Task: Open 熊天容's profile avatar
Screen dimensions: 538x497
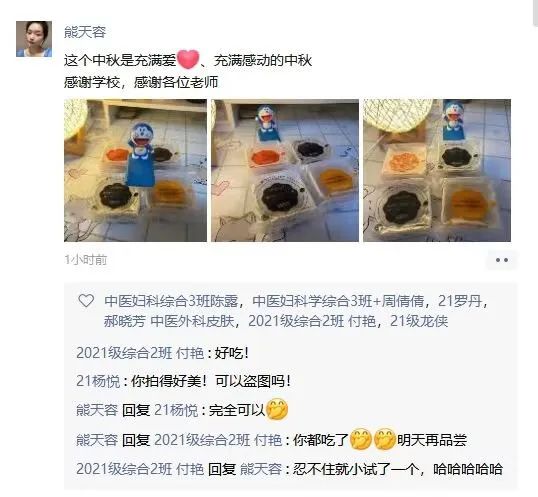Action: pos(34,39)
